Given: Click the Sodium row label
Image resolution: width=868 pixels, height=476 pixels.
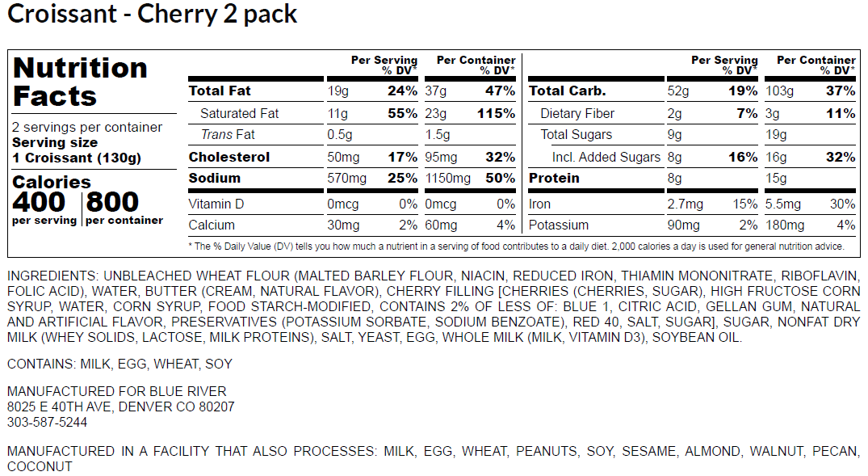Looking at the screenshot, I should [x=214, y=178].
